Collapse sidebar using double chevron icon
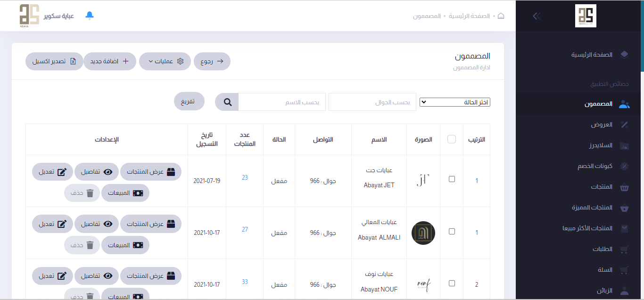644x300 pixels. [537, 16]
